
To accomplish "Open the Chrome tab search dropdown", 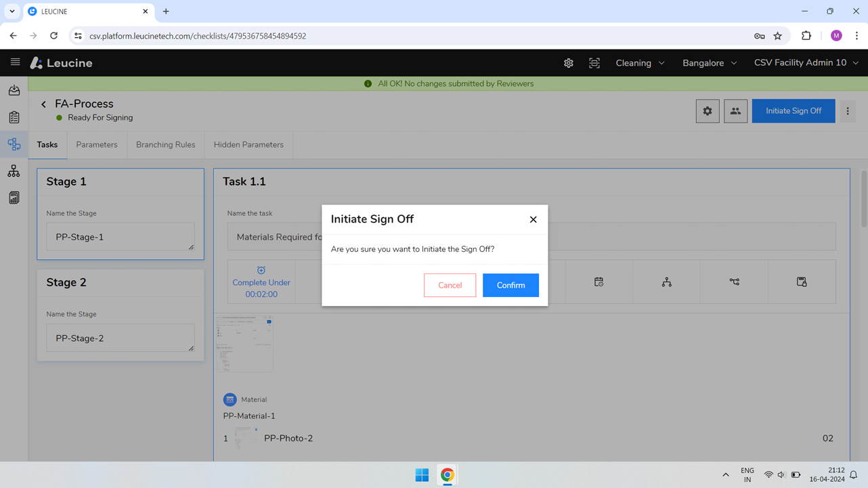I will pyautogui.click(x=12, y=12).
